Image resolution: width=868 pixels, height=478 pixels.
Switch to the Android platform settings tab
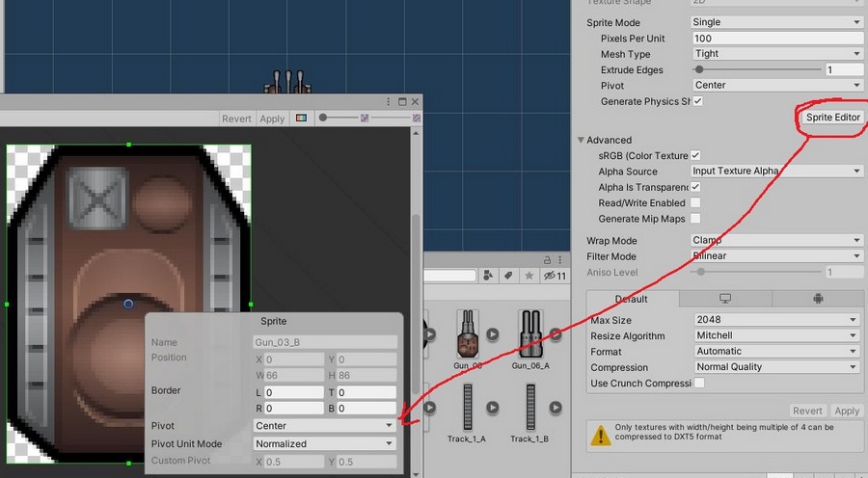pyautogui.click(x=818, y=299)
